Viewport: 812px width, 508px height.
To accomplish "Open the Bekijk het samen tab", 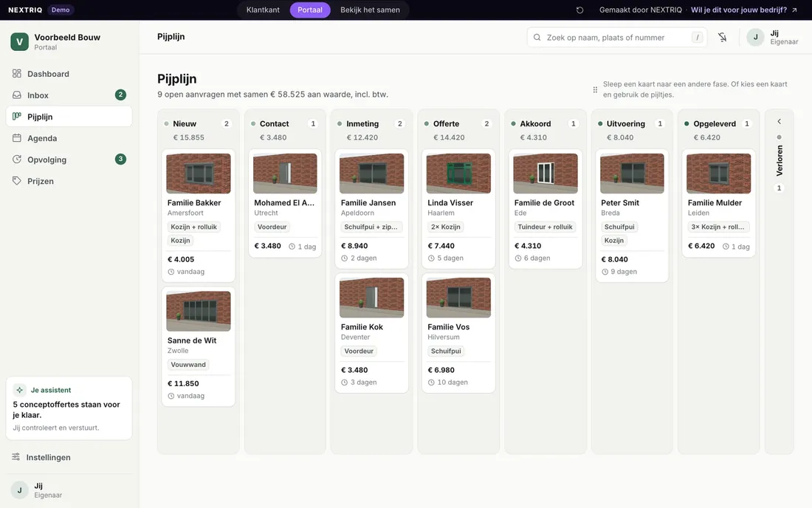I will [x=370, y=10].
